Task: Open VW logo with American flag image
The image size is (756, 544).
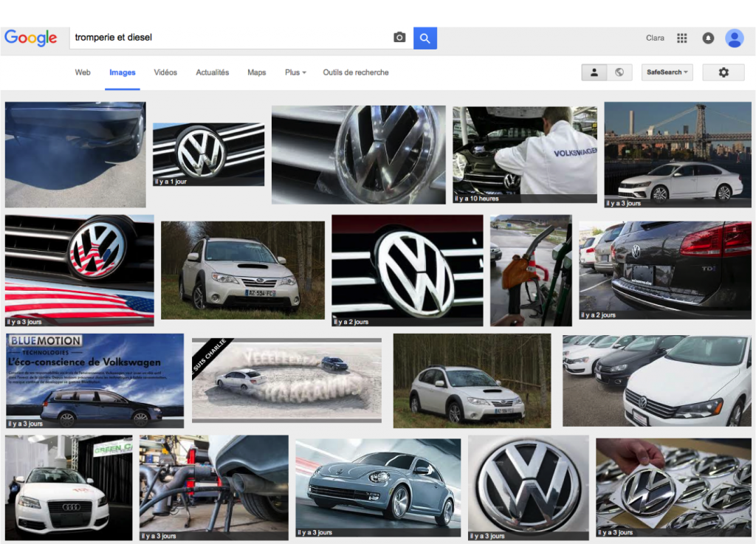Action: (80, 270)
